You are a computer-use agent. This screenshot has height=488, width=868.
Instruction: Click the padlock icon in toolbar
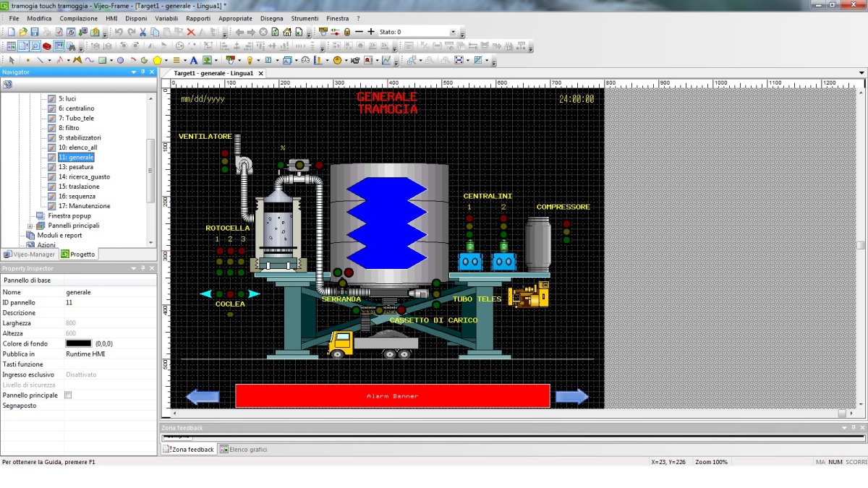point(346,32)
